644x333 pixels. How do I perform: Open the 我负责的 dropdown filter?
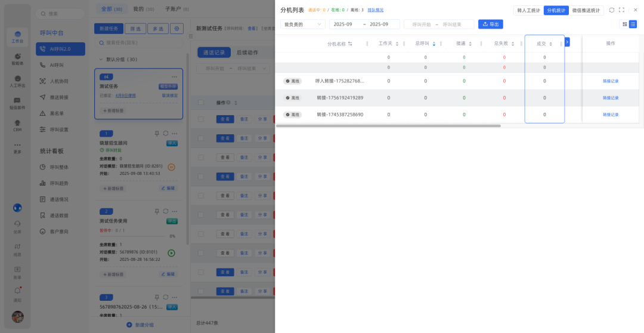point(302,24)
